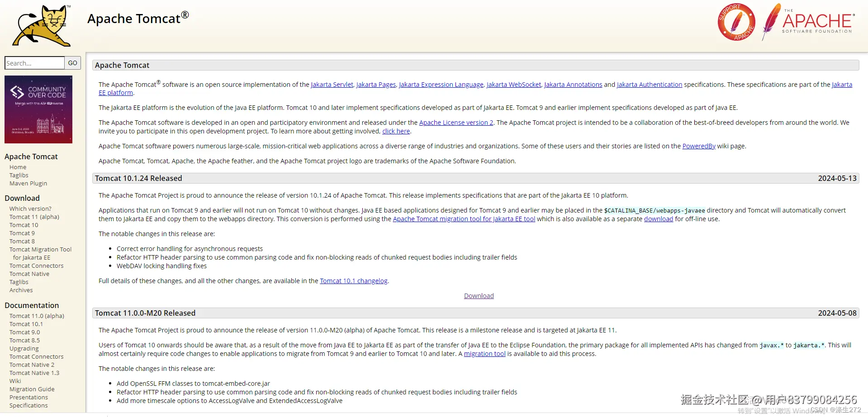Viewport: 868px width, 417px height.
Task: Click the GO search button
Action: click(x=72, y=63)
